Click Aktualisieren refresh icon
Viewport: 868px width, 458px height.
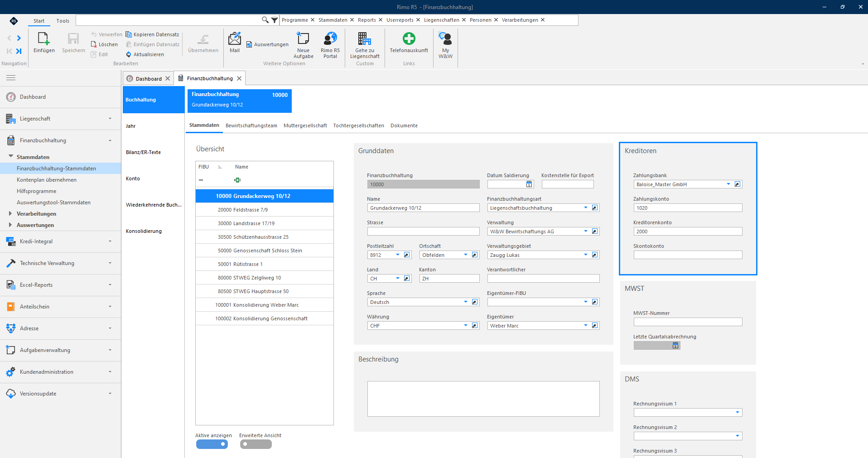129,54
